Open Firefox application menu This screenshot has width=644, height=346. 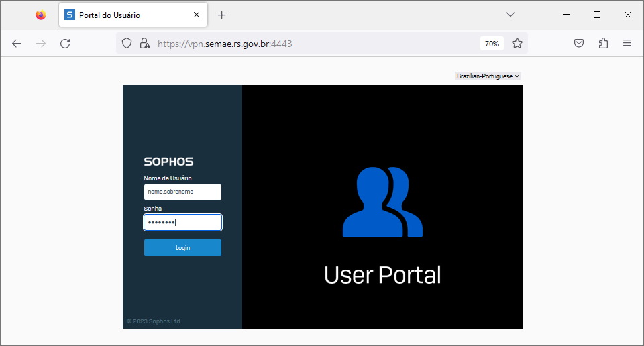pos(627,43)
